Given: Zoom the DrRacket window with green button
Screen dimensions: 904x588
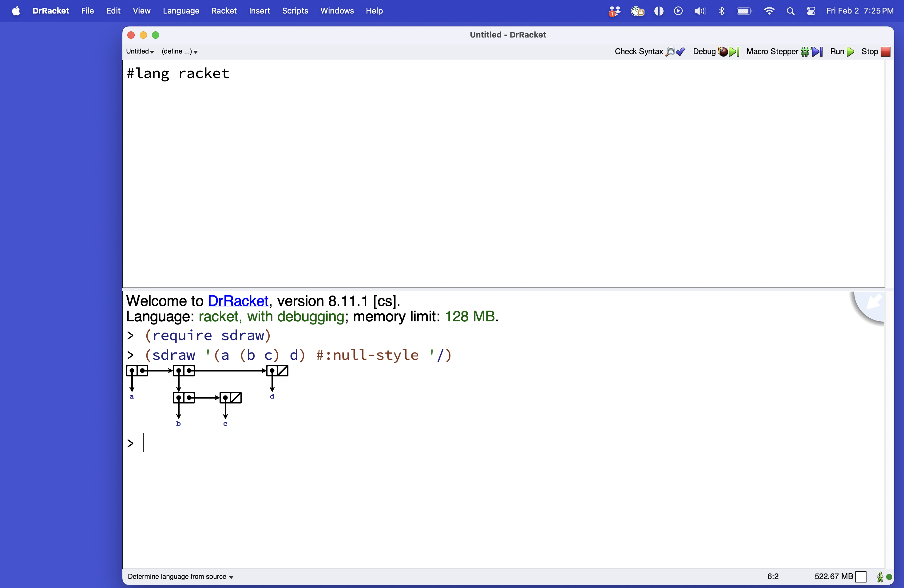Looking at the screenshot, I should 155,35.
